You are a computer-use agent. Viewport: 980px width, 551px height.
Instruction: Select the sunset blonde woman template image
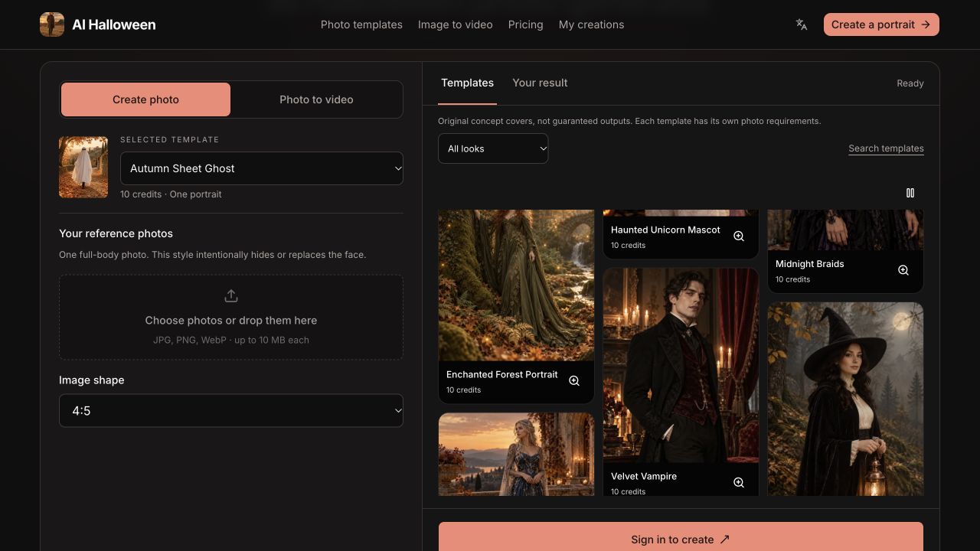516,455
